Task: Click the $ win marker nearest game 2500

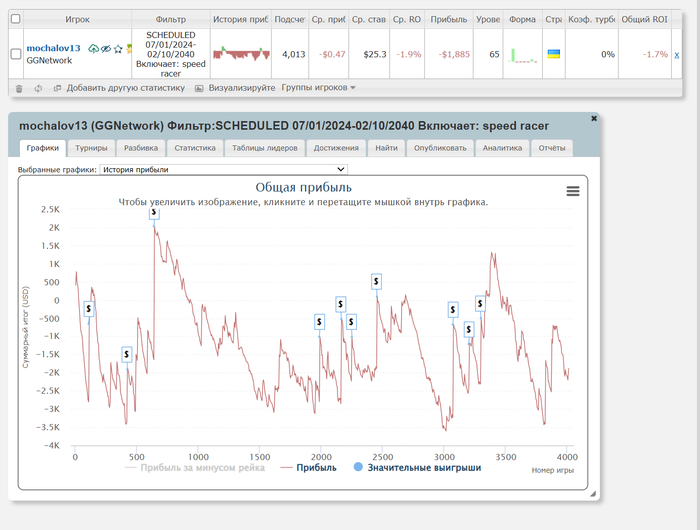Action: [376, 282]
